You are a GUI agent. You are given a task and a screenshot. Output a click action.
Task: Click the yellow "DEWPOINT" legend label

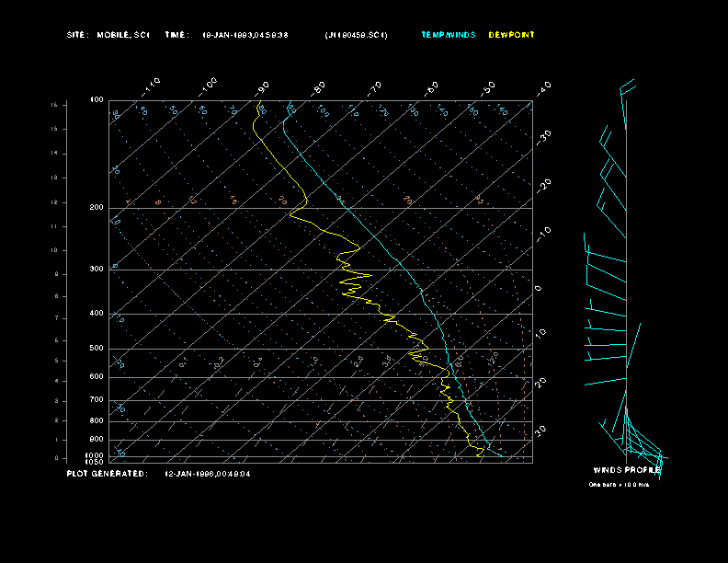coord(512,35)
